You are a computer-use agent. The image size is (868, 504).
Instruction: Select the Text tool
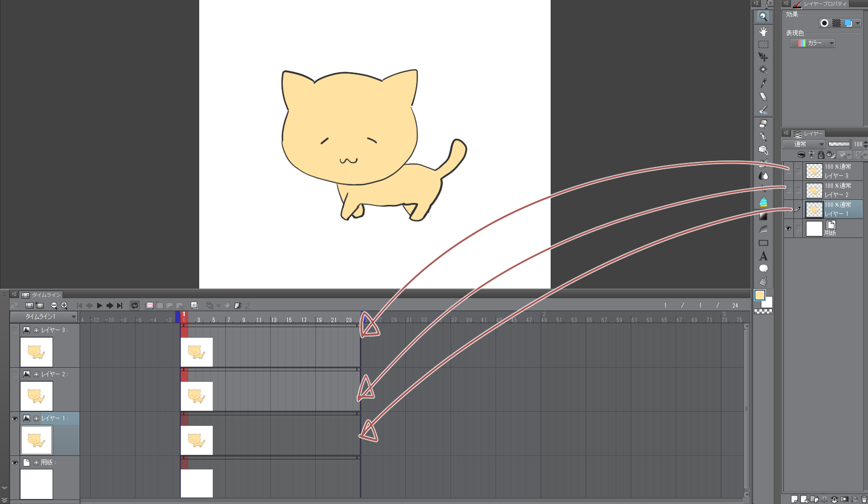point(763,256)
